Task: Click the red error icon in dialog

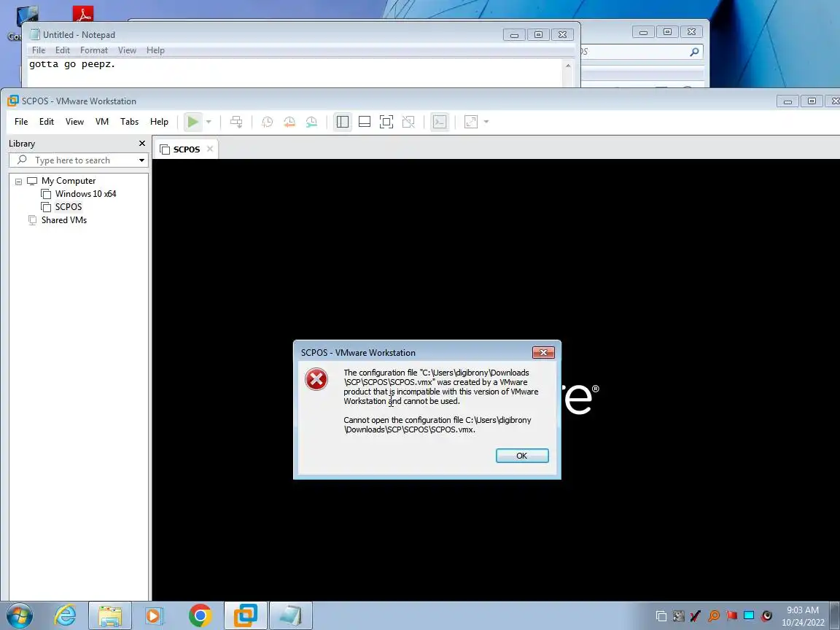Action: (x=316, y=378)
